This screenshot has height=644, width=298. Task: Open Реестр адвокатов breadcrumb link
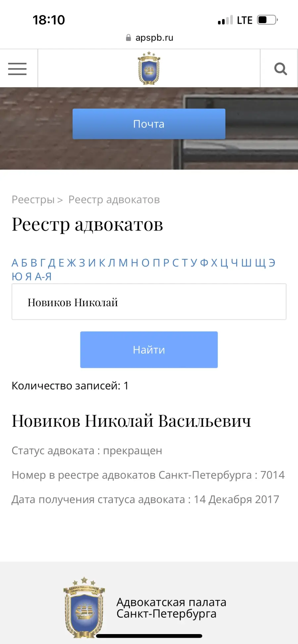pos(114,200)
